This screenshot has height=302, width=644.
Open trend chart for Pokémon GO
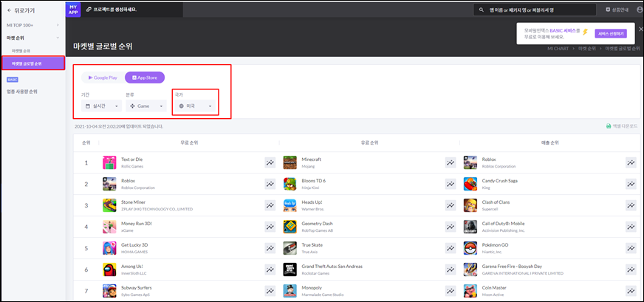point(631,248)
